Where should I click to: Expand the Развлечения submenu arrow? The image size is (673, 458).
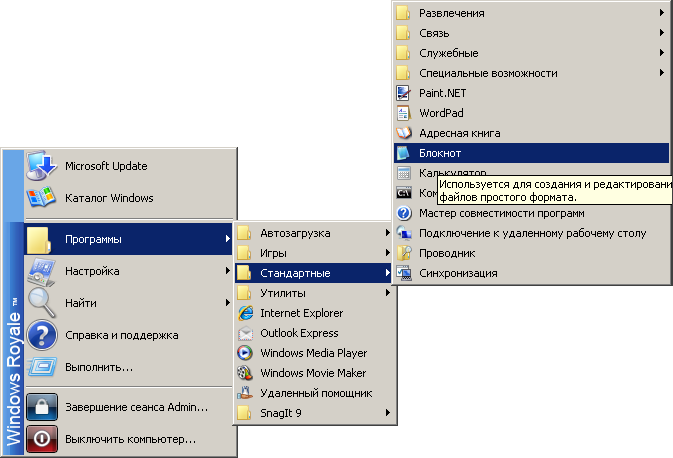coord(661,13)
